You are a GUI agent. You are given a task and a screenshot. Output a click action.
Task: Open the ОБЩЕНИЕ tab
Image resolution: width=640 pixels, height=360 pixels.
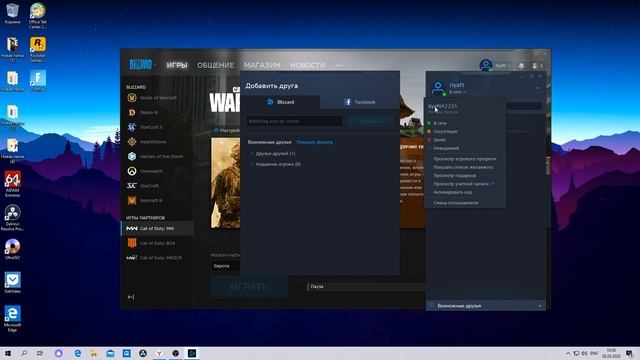[216, 65]
